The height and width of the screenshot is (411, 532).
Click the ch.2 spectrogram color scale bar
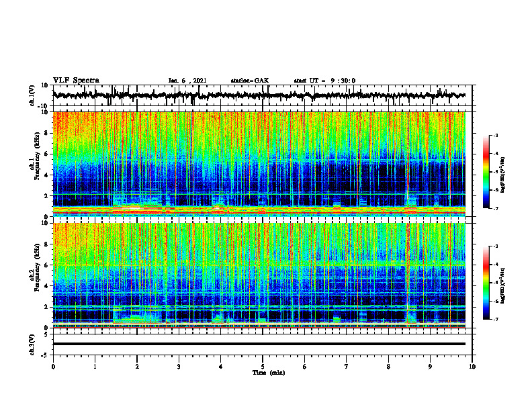click(x=486, y=283)
